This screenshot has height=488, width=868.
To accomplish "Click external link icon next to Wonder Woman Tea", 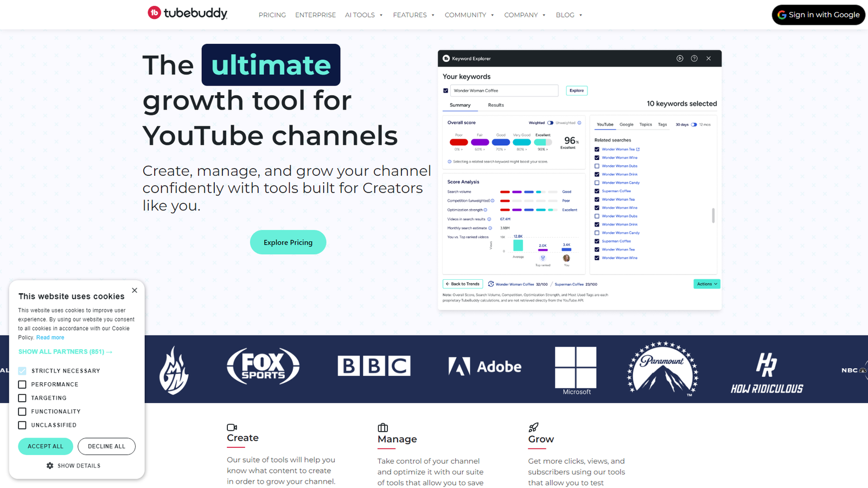I will (x=638, y=149).
